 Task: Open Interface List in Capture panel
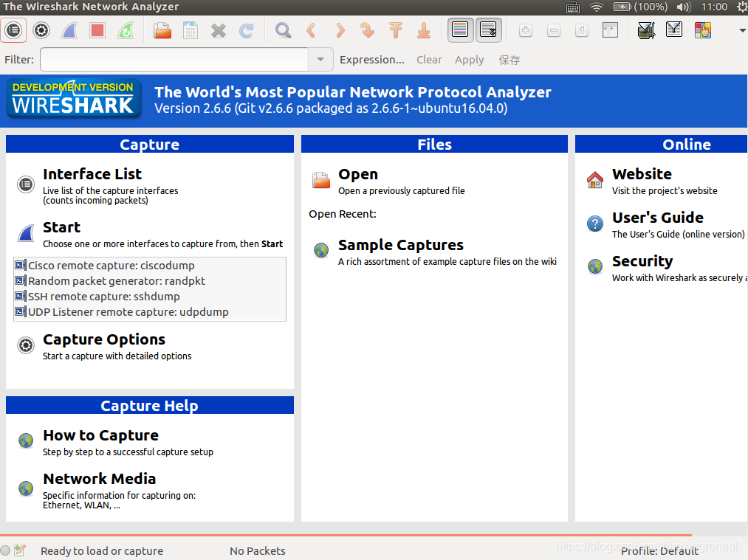(x=92, y=174)
